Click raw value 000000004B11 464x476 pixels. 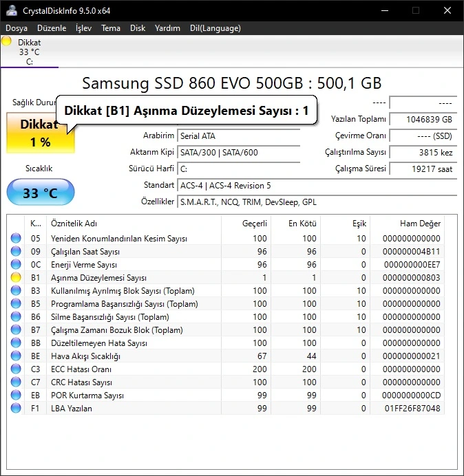pyautogui.click(x=412, y=251)
